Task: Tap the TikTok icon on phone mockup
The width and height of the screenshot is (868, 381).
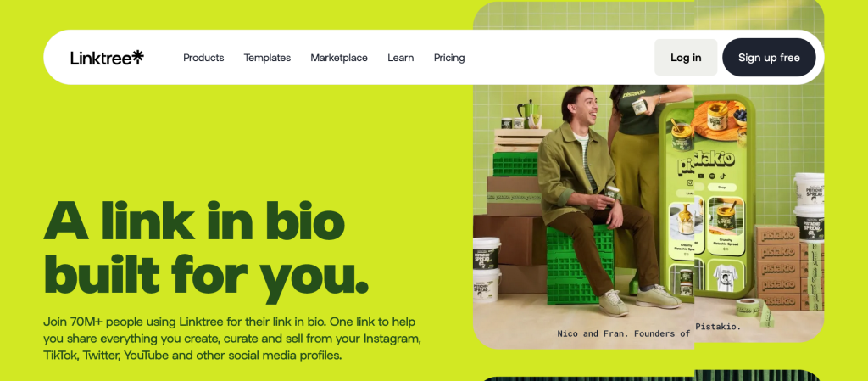Action: click(x=723, y=176)
